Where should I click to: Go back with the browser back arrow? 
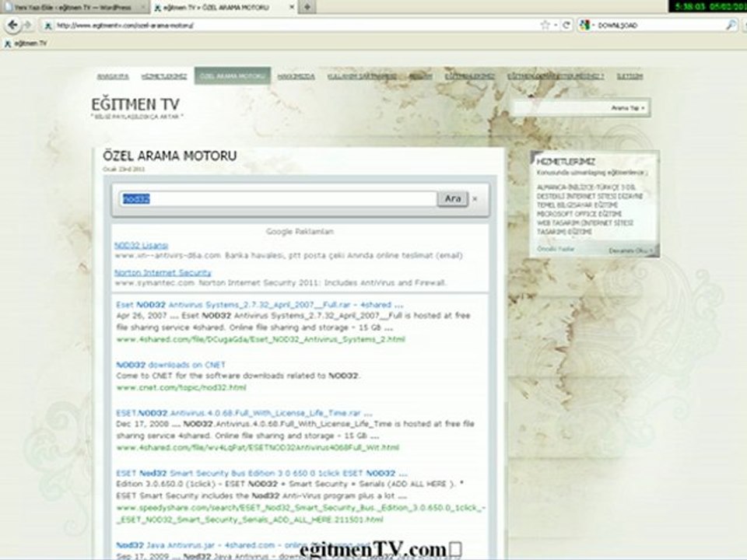pyautogui.click(x=12, y=25)
